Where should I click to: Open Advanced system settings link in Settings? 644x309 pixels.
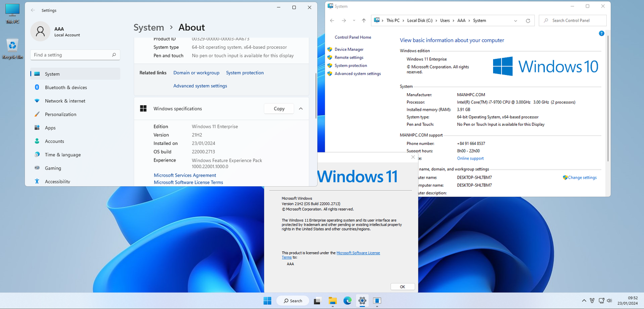(200, 86)
